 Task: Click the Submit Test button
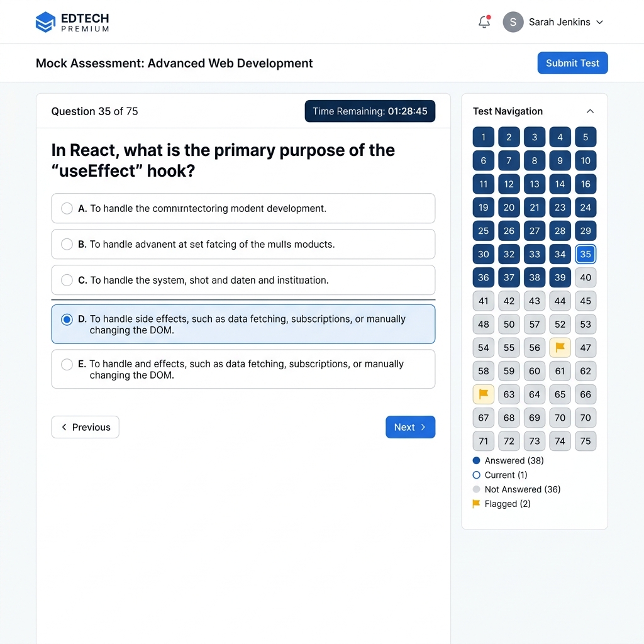point(572,63)
